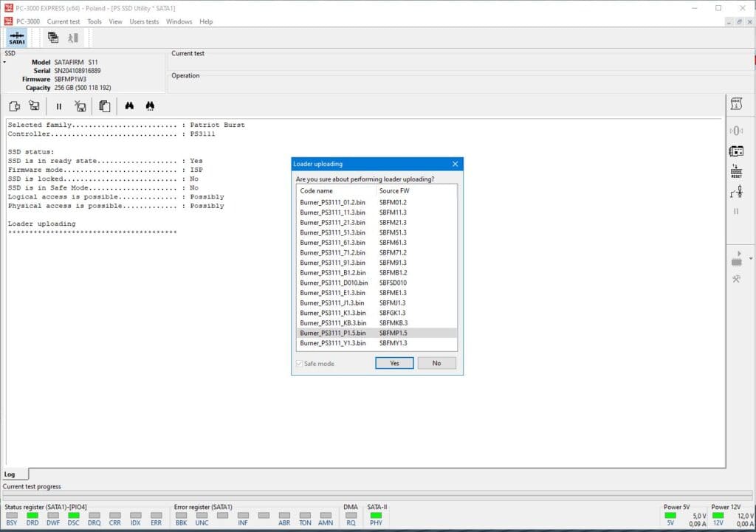Screen dimensions: 756x532
Task: Click the copy pages icon in the log toolbar
Action: [x=104, y=106]
